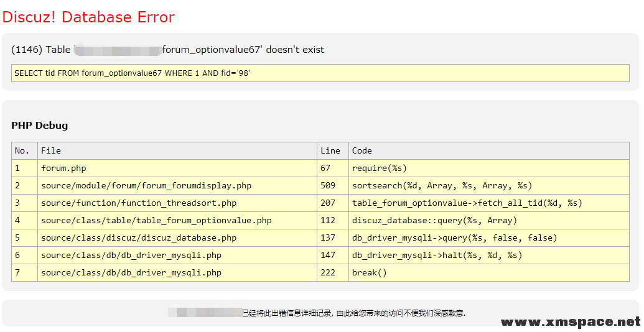Select line number 67 cell
Viewport: 644px width, 332px height.
[333, 168]
